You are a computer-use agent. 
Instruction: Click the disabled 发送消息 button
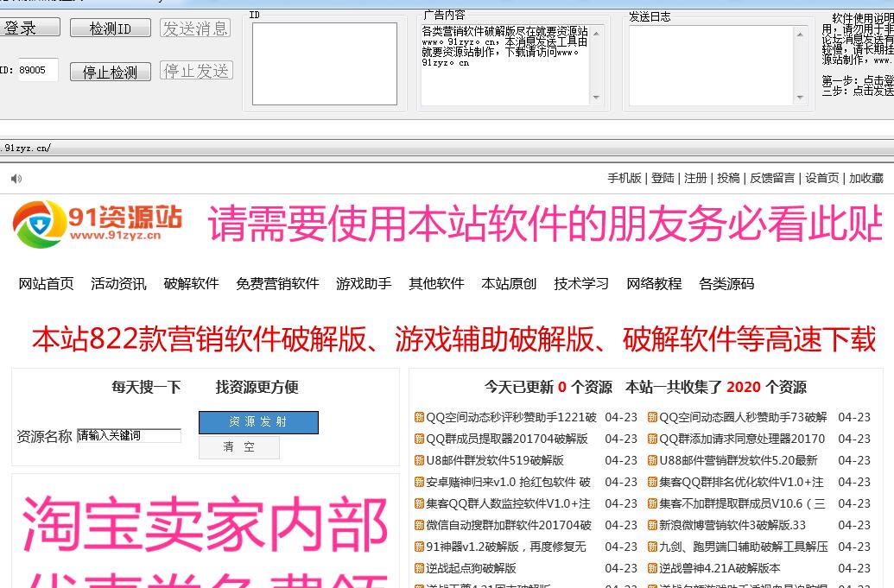(195, 28)
